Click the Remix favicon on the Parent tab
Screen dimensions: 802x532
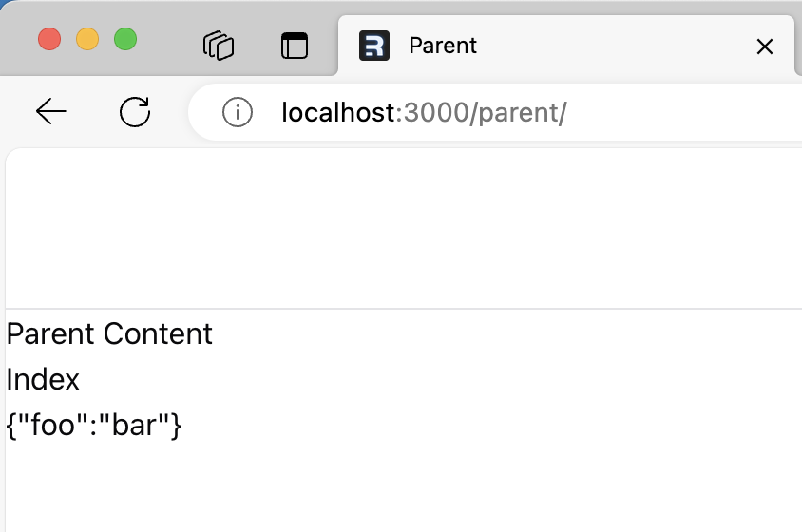pyautogui.click(x=373, y=46)
